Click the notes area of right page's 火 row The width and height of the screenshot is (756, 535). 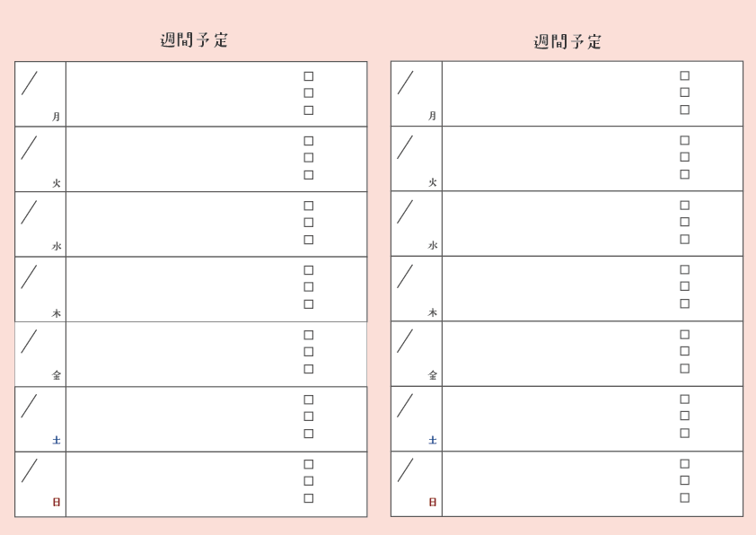(x=558, y=158)
